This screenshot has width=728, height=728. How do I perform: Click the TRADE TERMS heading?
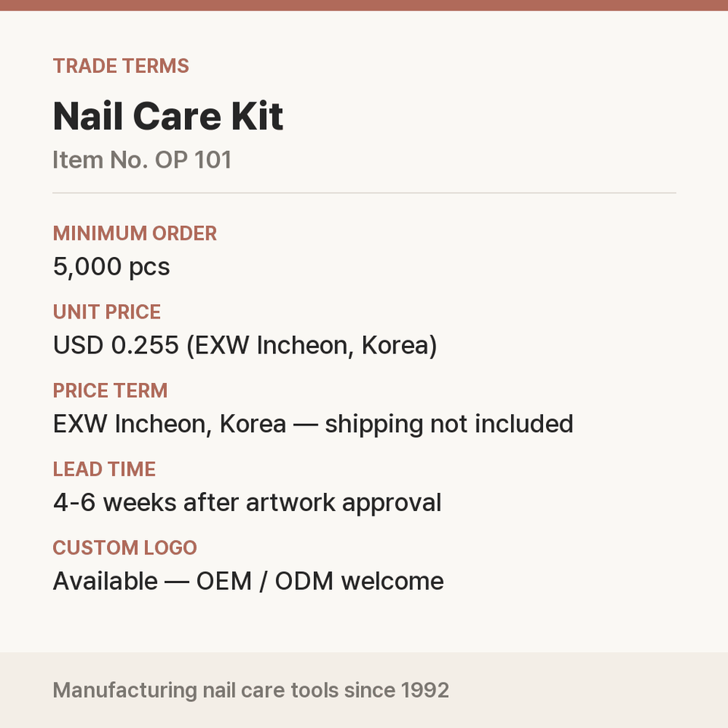click(121, 66)
